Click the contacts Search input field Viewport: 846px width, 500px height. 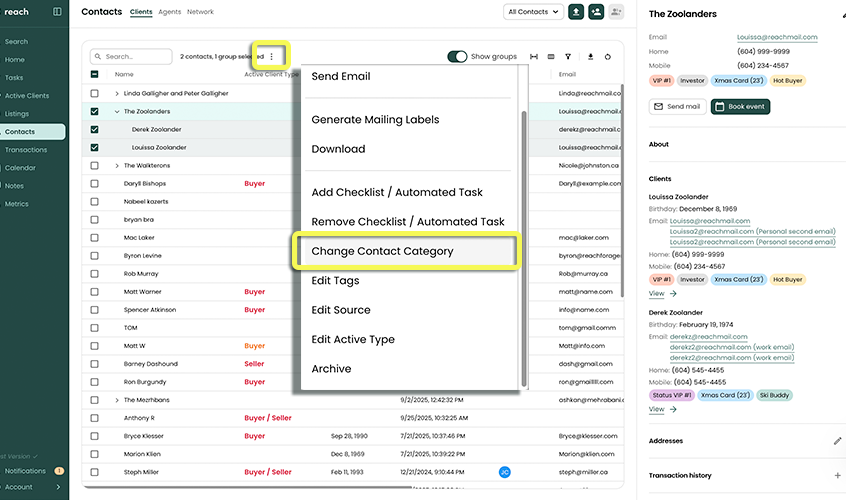[135, 57]
